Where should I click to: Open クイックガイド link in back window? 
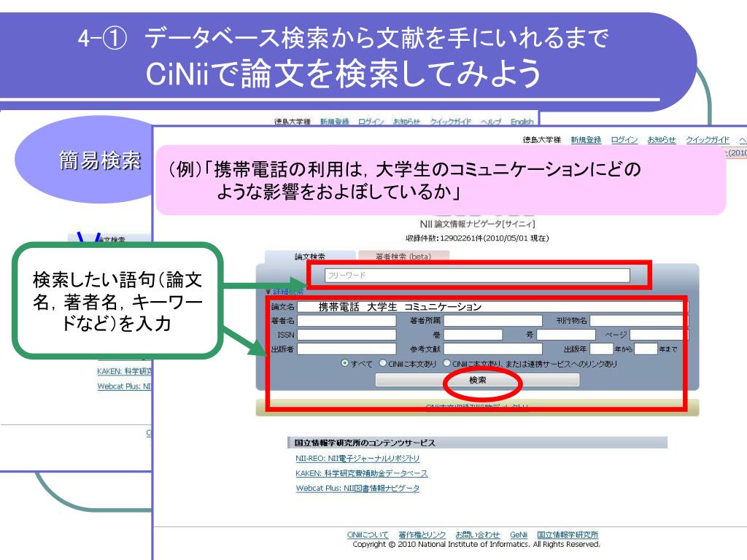pos(450,122)
